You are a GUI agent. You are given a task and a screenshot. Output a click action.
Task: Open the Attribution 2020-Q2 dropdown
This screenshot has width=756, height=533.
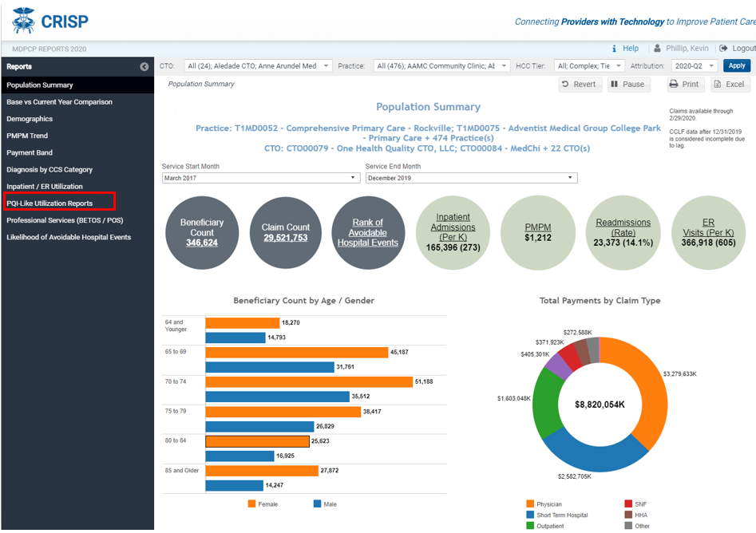(x=695, y=66)
